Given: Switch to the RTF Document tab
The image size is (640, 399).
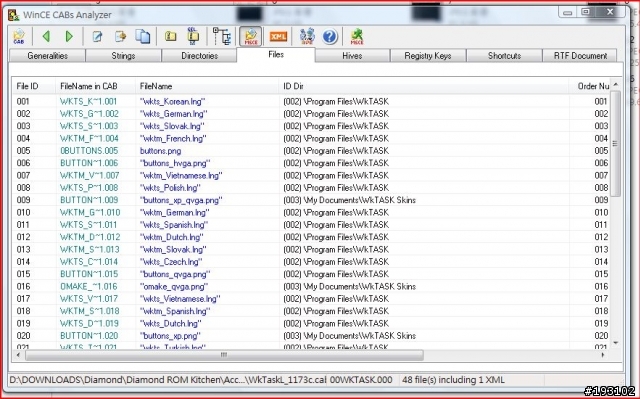Looking at the screenshot, I should 580,56.
